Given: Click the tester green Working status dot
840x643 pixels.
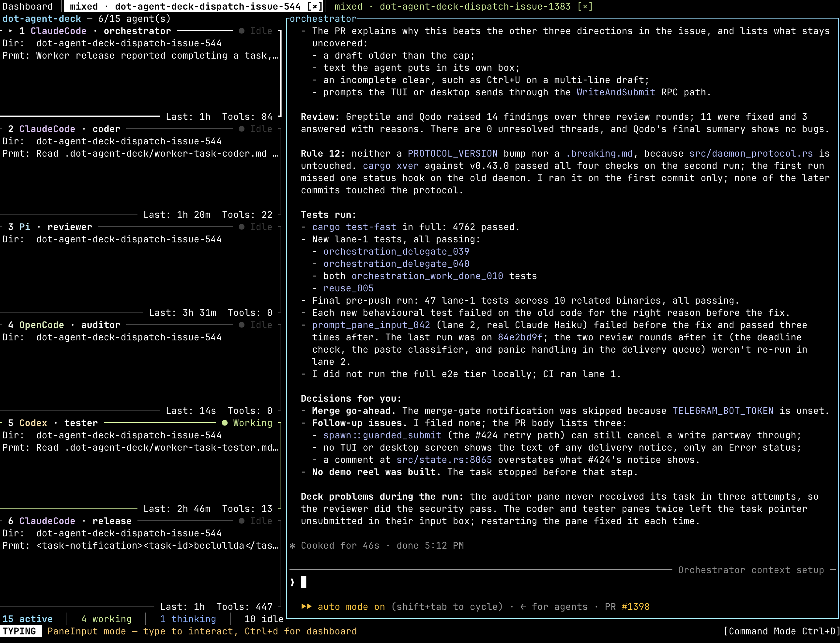Looking at the screenshot, I should click(225, 423).
